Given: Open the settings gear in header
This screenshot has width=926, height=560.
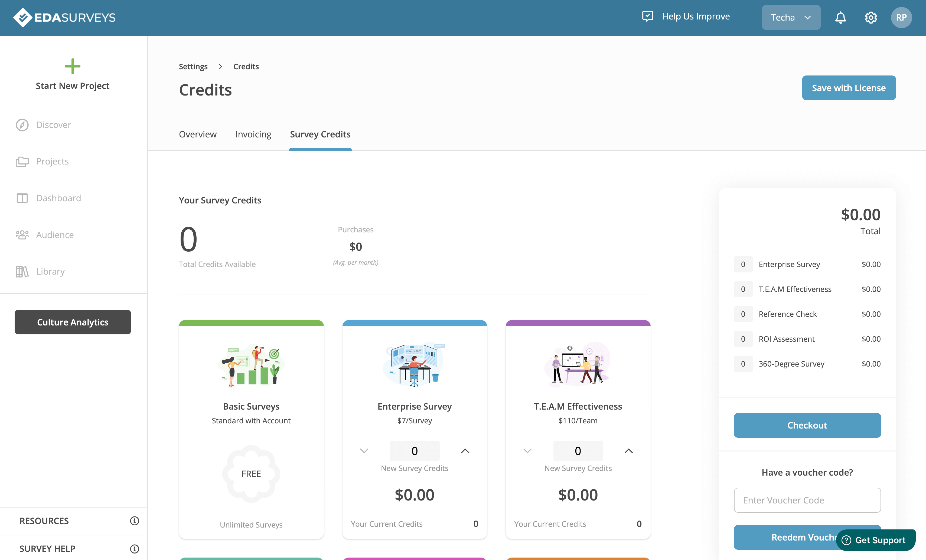Looking at the screenshot, I should tap(870, 18).
